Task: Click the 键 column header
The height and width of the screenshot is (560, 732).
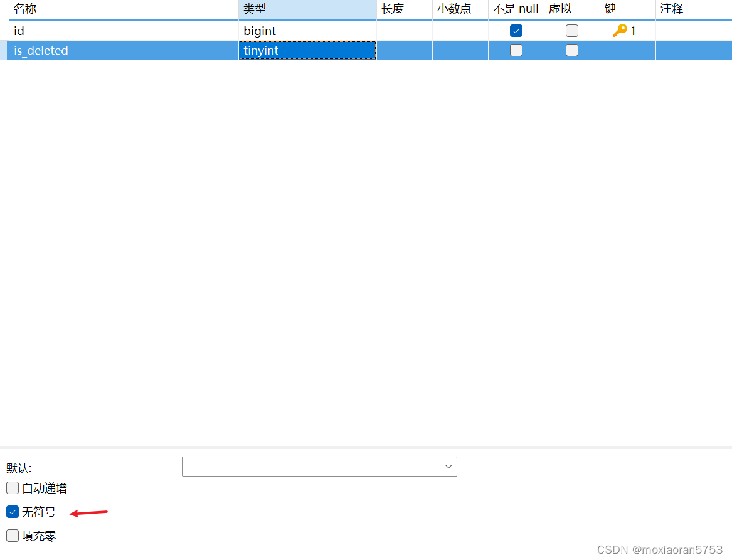Action: click(628, 9)
